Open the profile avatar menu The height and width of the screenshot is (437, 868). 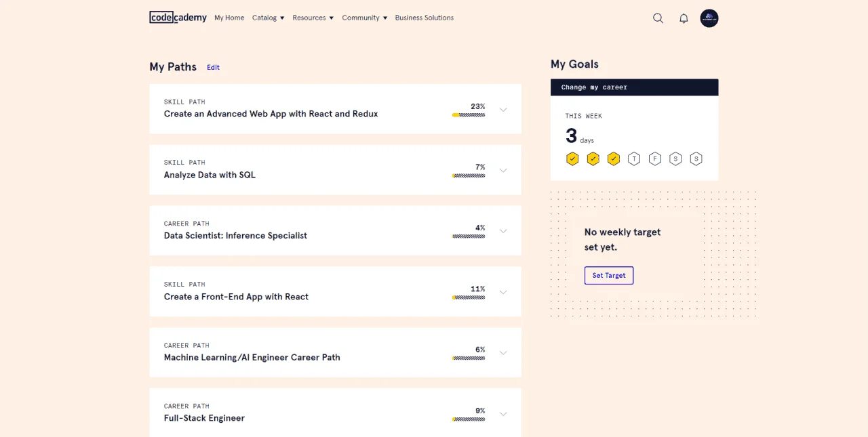709,18
